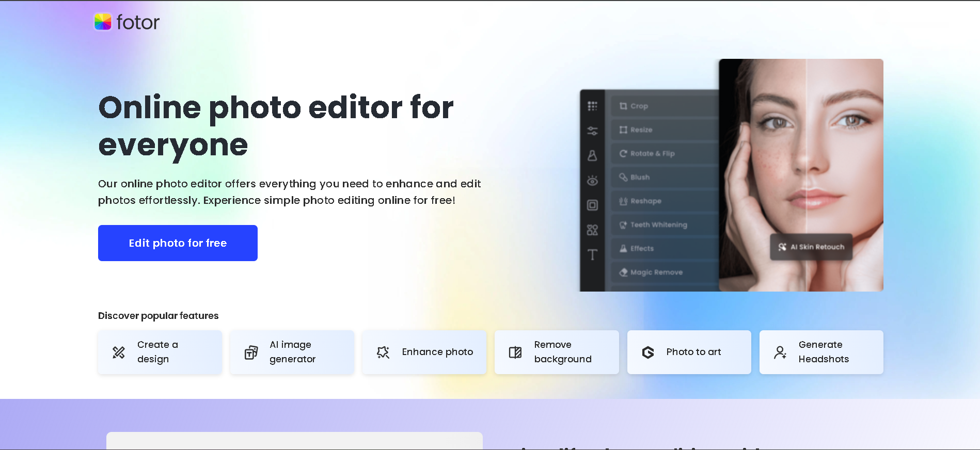The height and width of the screenshot is (450, 980).
Task: Select Rotate & Flip in the preview list
Action: coord(665,153)
